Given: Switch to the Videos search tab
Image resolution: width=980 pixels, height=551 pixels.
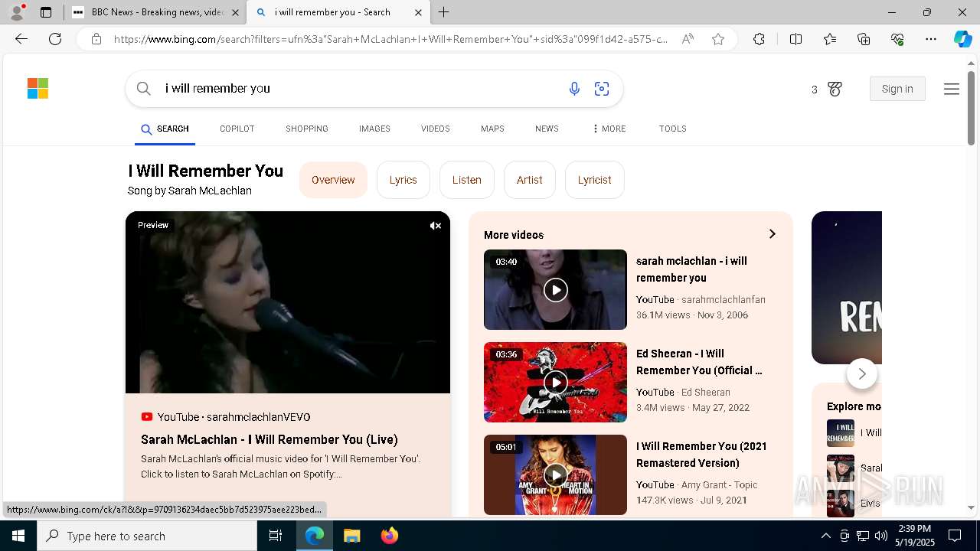Looking at the screenshot, I should [435, 129].
